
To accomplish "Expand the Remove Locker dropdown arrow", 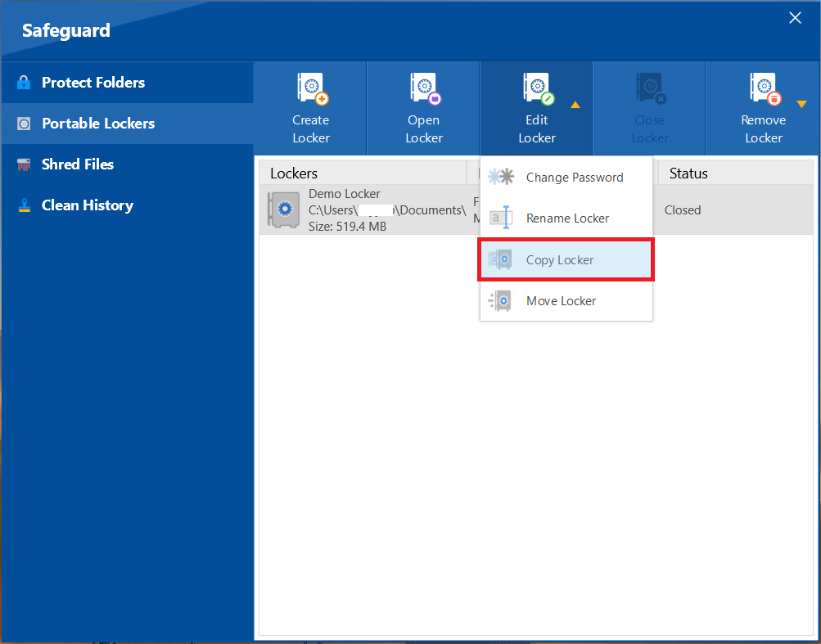I will pyautogui.click(x=801, y=104).
